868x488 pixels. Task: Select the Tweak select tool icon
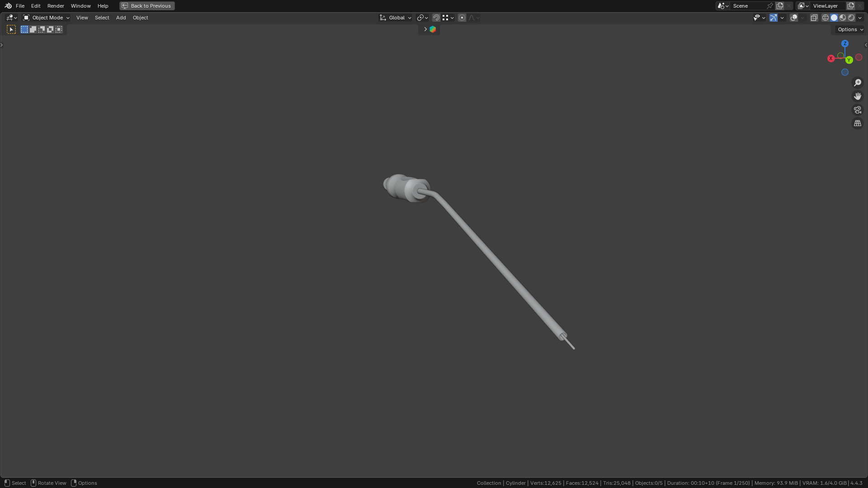coord(11,29)
